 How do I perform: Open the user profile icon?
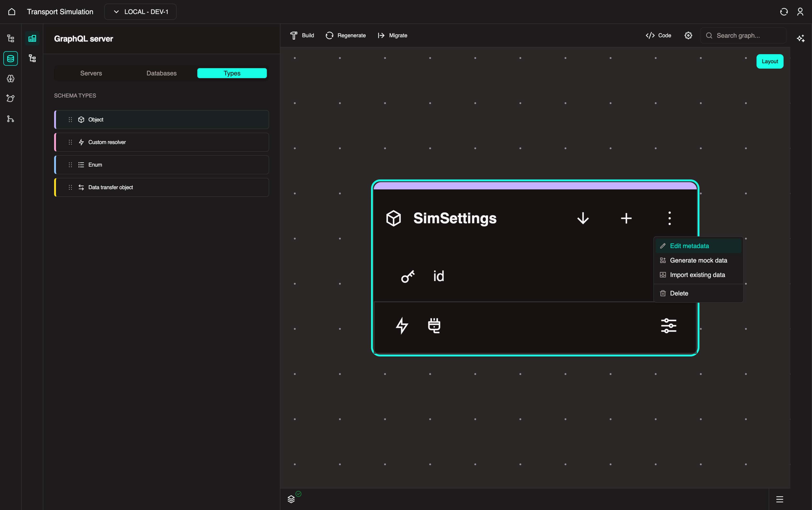(x=800, y=12)
